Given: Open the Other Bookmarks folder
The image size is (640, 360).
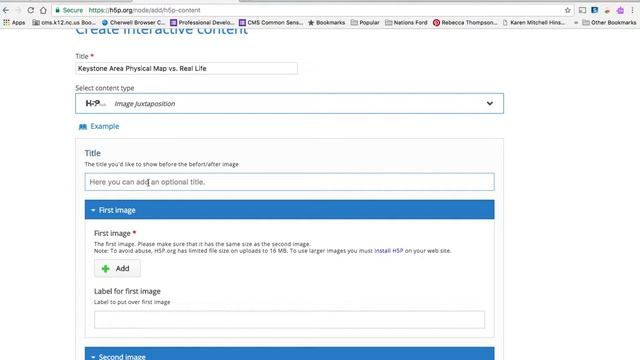Looking at the screenshot, I should click(x=609, y=22).
